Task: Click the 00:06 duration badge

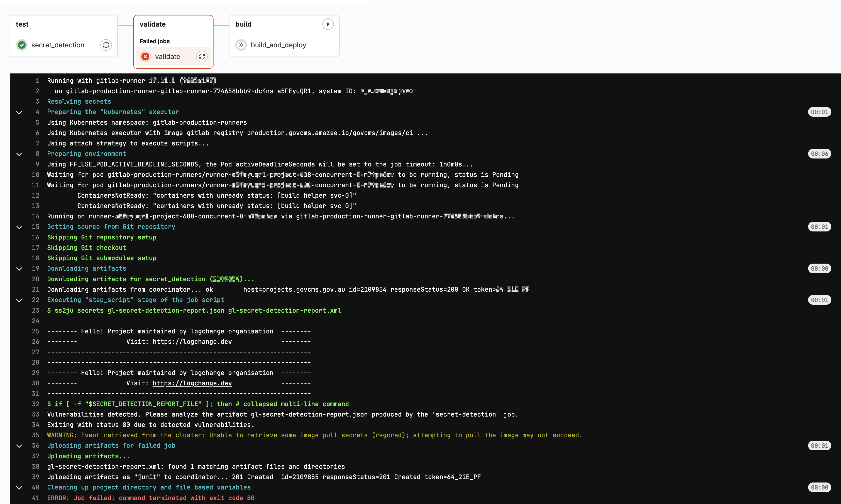Action: click(819, 154)
